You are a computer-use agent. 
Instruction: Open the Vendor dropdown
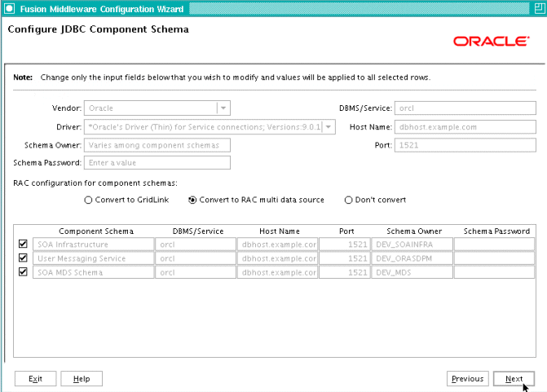coord(223,108)
